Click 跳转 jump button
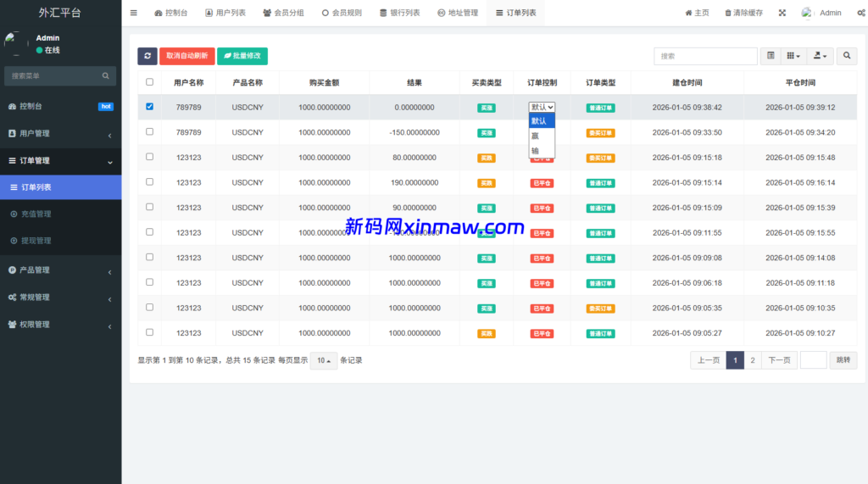 click(843, 360)
